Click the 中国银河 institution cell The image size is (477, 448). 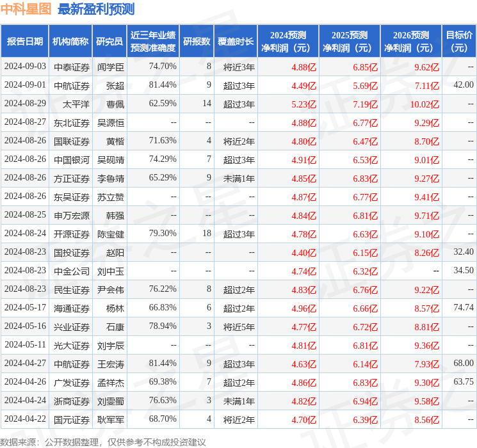tap(72, 159)
